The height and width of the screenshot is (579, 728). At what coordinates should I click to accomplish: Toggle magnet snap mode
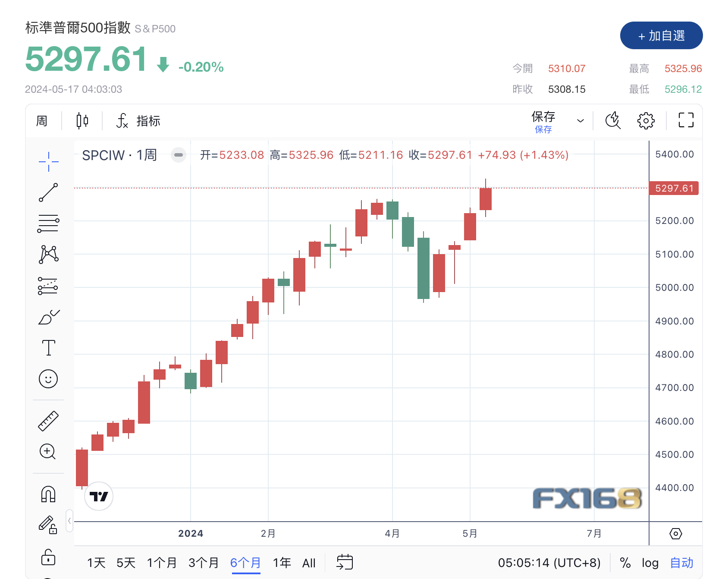click(x=48, y=494)
